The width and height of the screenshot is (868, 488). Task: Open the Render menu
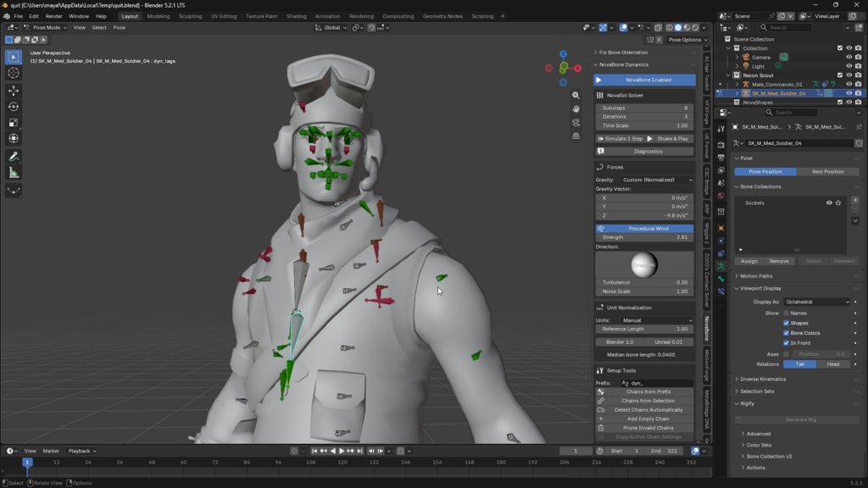[x=53, y=16]
